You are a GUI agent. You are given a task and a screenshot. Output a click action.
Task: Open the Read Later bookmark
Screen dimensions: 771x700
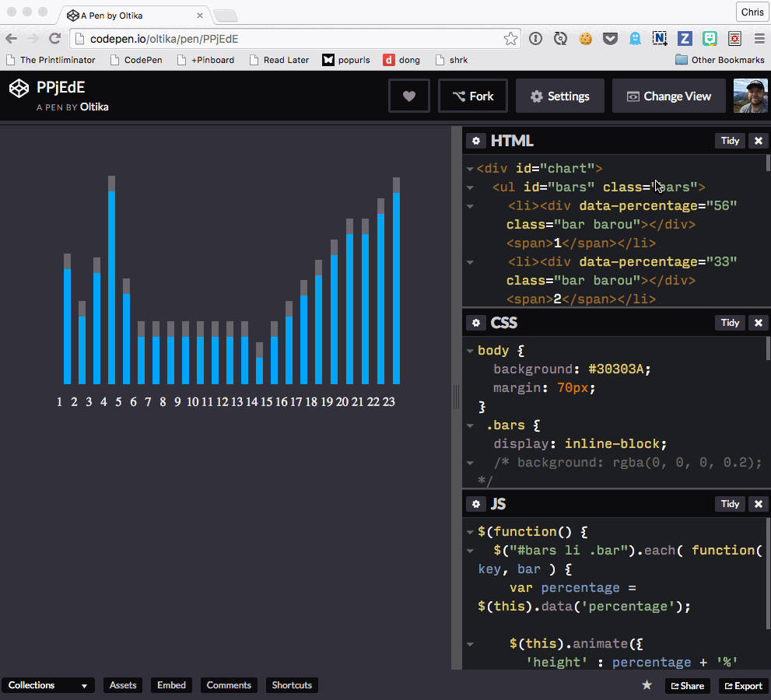(x=279, y=60)
